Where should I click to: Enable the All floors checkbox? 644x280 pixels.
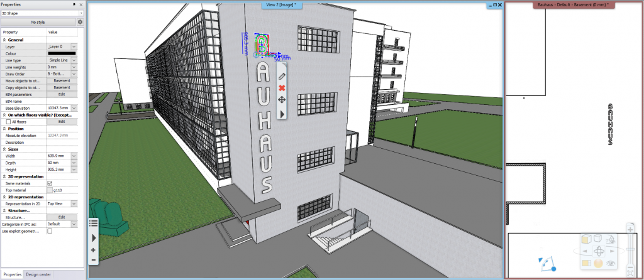[x=8, y=122]
